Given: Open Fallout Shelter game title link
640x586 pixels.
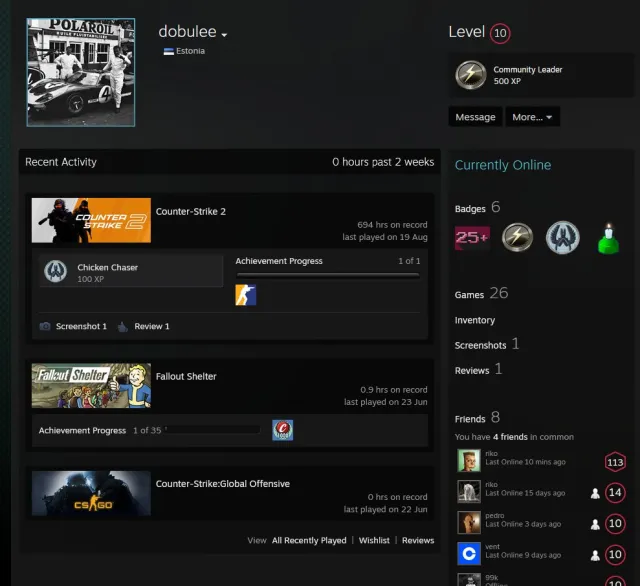Looking at the screenshot, I should 186,376.
